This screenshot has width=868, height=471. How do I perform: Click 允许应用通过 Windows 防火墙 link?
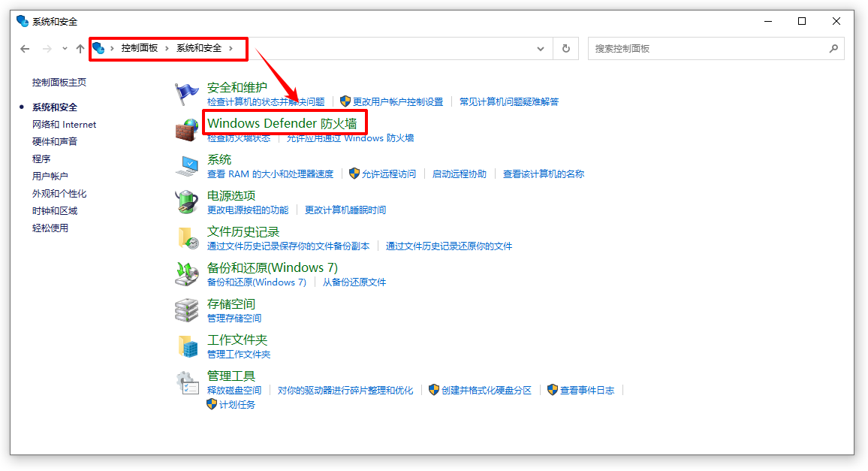click(350, 138)
